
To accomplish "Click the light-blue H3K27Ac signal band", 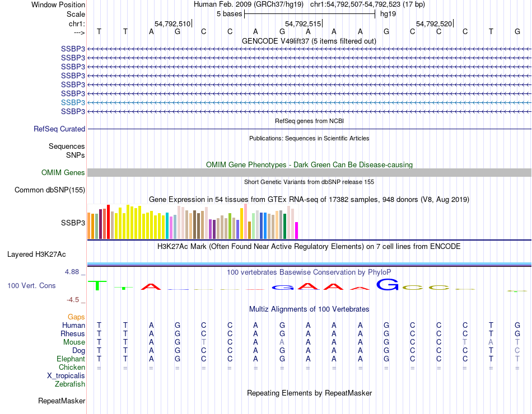I will 309,264.
